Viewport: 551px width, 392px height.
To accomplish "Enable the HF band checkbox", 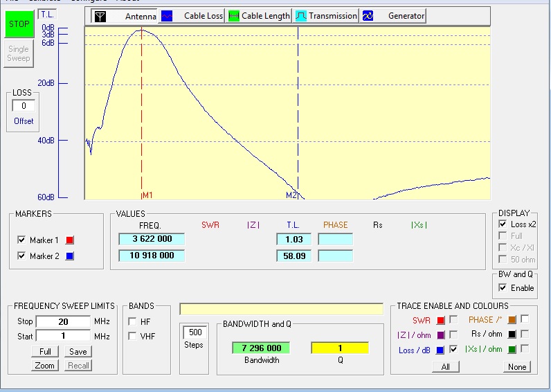I will pos(132,321).
